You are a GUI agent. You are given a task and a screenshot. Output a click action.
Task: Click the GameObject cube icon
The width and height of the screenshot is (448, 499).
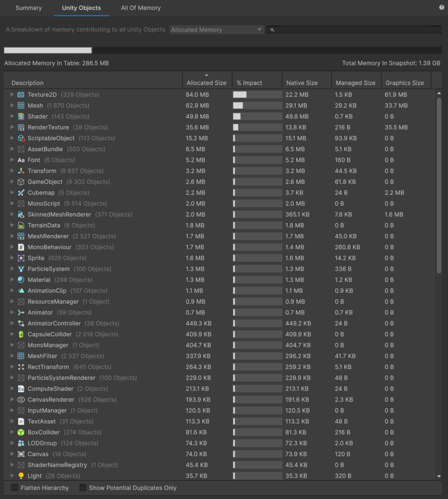[x=21, y=182]
